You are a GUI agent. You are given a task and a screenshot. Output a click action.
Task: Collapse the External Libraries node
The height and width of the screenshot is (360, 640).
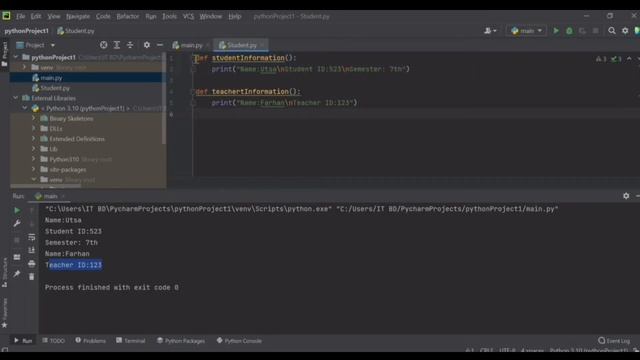16,98
